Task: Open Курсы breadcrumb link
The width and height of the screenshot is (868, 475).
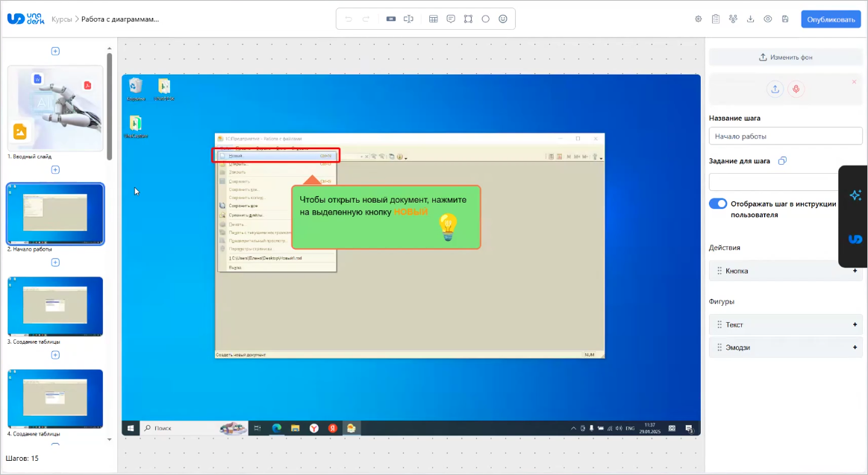Action: click(x=61, y=19)
